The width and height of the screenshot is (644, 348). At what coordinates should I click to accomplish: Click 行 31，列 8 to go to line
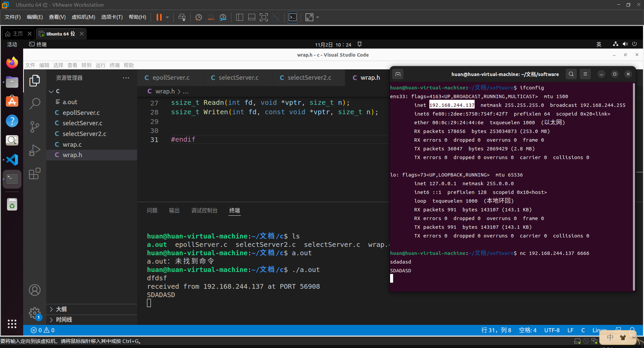496,330
